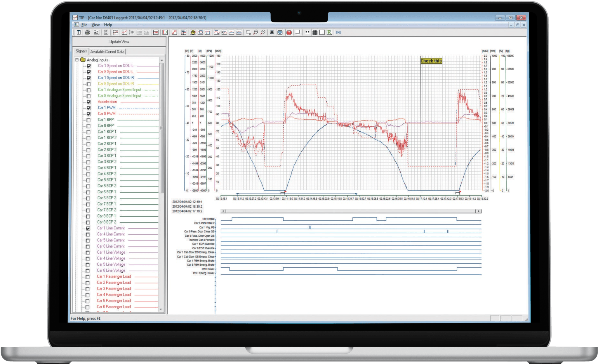Collapse the Analog Inputs tree node
Screen dimensions: 598x364
point(77,60)
